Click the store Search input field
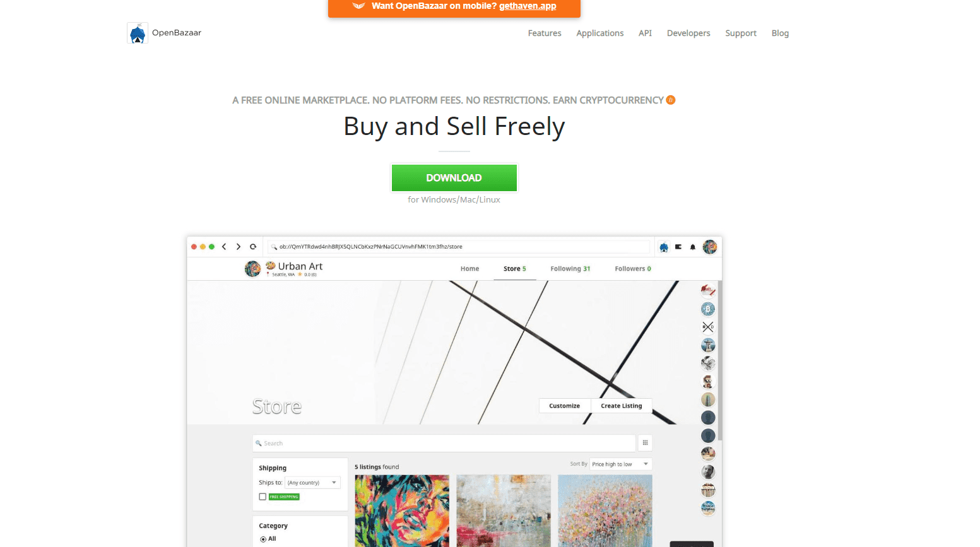Screen dimensions: 980x547 444,443
